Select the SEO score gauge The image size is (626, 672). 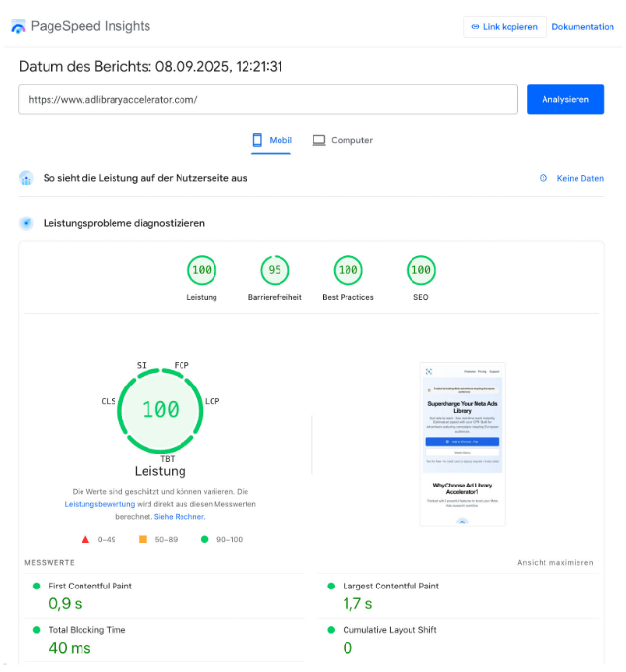pyautogui.click(x=421, y=270)
